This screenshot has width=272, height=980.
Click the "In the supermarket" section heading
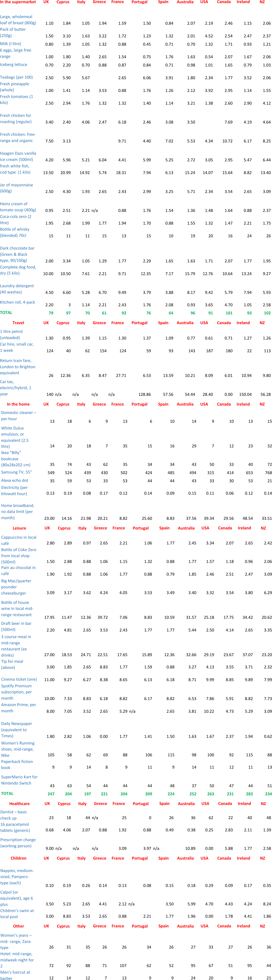pos(18,2)
